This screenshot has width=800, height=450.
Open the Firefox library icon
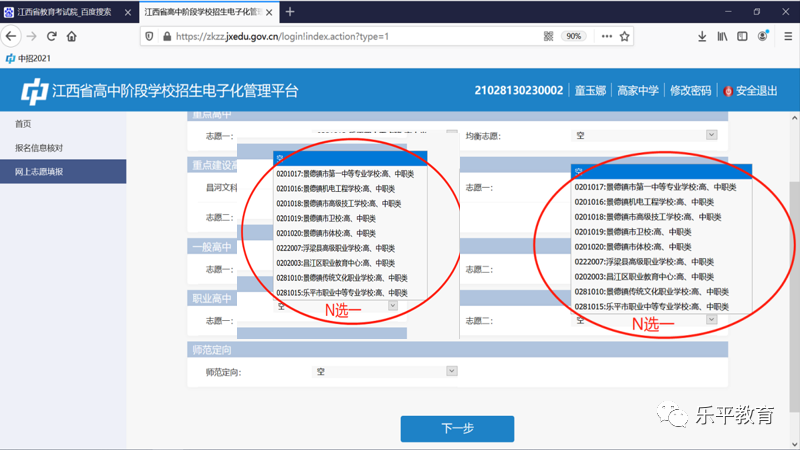[x=721, y=36]
